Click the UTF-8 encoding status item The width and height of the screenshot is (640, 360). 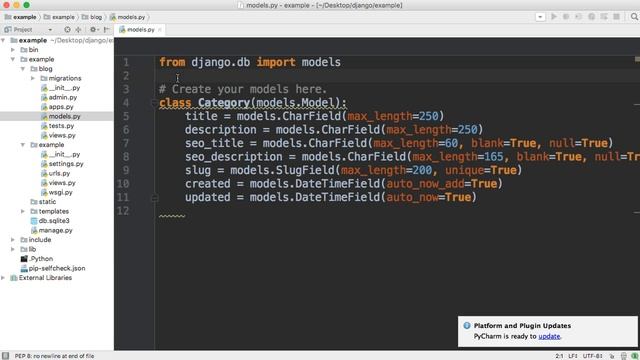click(592, 356)
